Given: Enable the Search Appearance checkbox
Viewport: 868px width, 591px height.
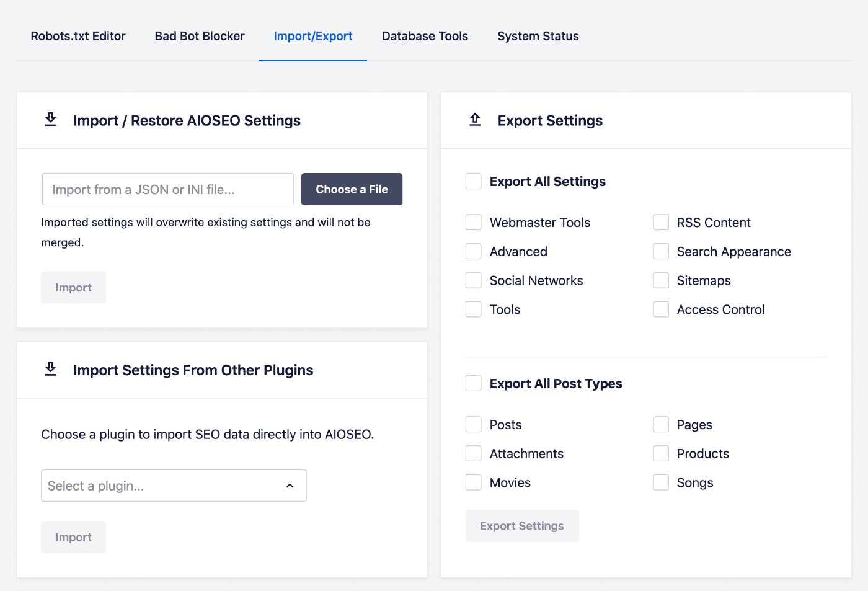Looking at the screenshot, I should [x=661, y=251].
